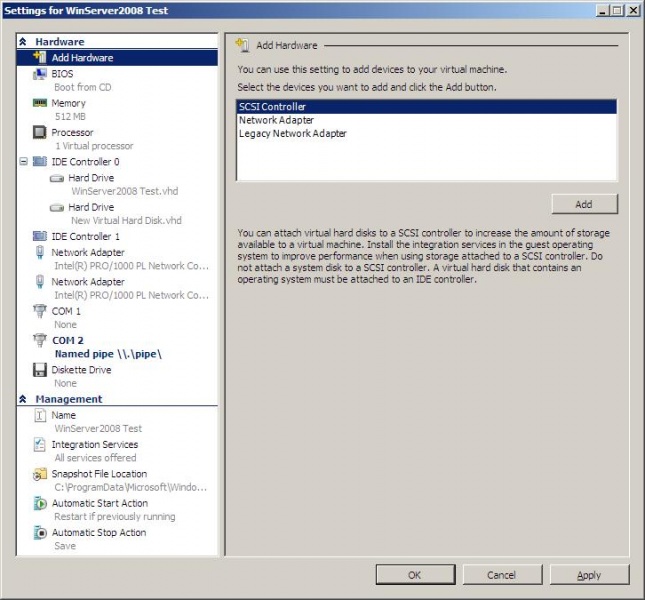The width and height of the screenshot is (645, 600).
Task: Collapse the Hardware section header
Action: pyautogui.click(x=23, y=42)
